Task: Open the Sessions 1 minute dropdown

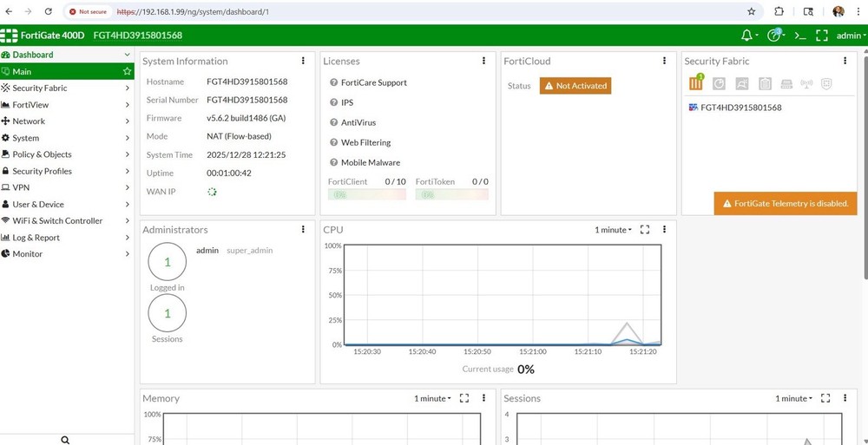Action: tap(793, 398)
